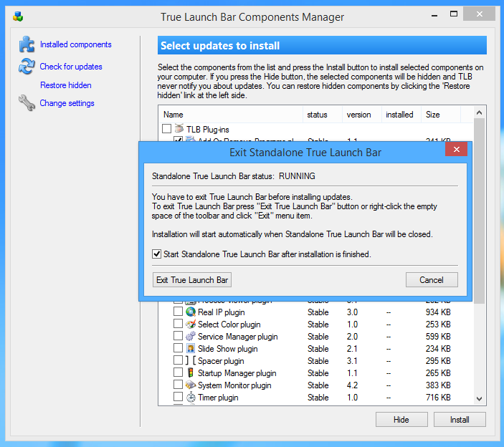Check the Timer plugin checkbox

pos(178,397)
